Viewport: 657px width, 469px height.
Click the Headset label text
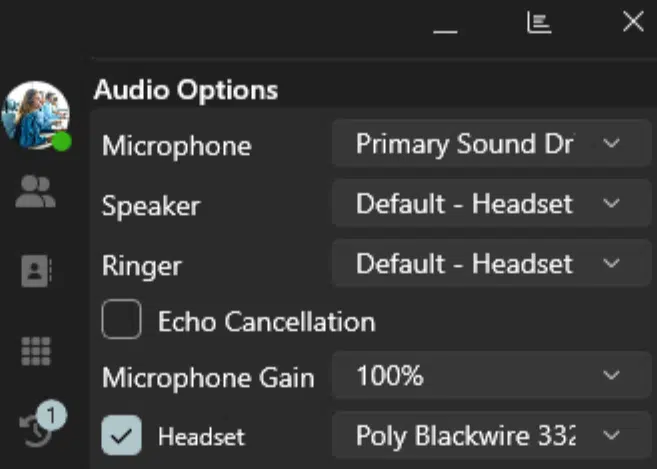tap(201, 437)
